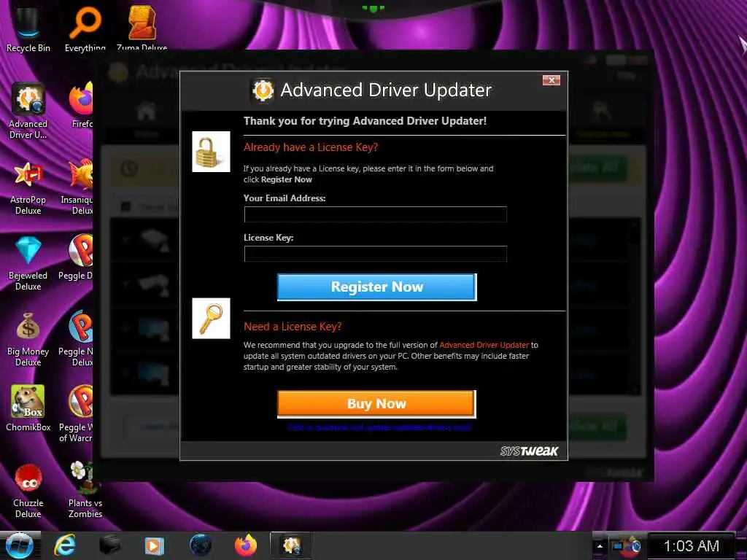The image size is (747, 560).
Task: Follow the blue purchase link below Buy Now
Action: click(x=379, y=427)
